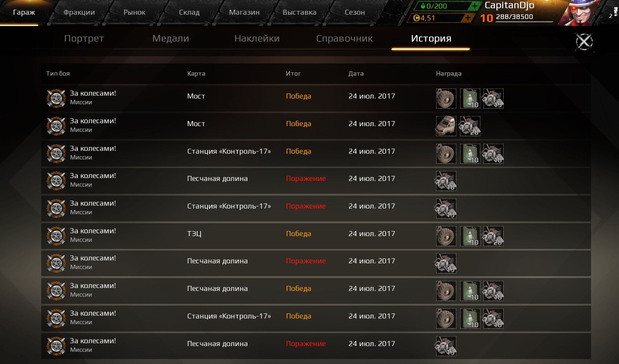
Task: Click the mission emblem icon in the ТЭЦ row
Action: click(x=56, y=236)
